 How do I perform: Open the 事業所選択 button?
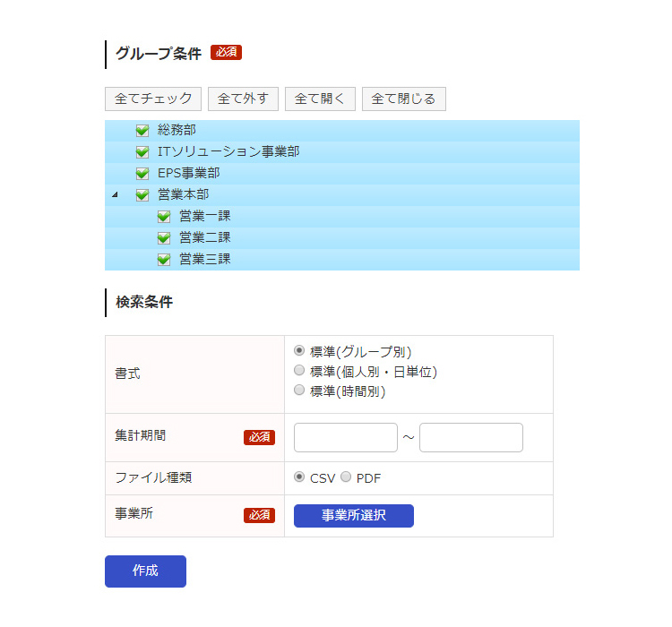pos(354,516)
